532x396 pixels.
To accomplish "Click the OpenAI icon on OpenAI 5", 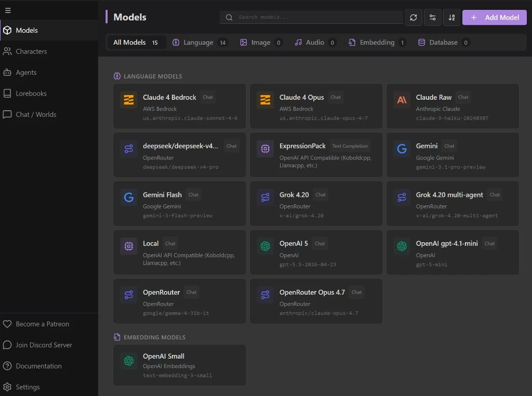I will 265,246.
